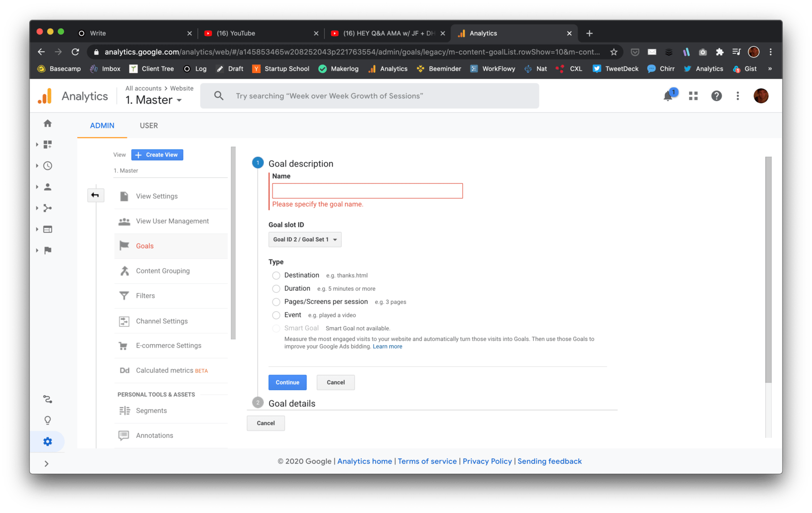
Task: Click the Home icon in left sidebar
Action: [48, 123]
